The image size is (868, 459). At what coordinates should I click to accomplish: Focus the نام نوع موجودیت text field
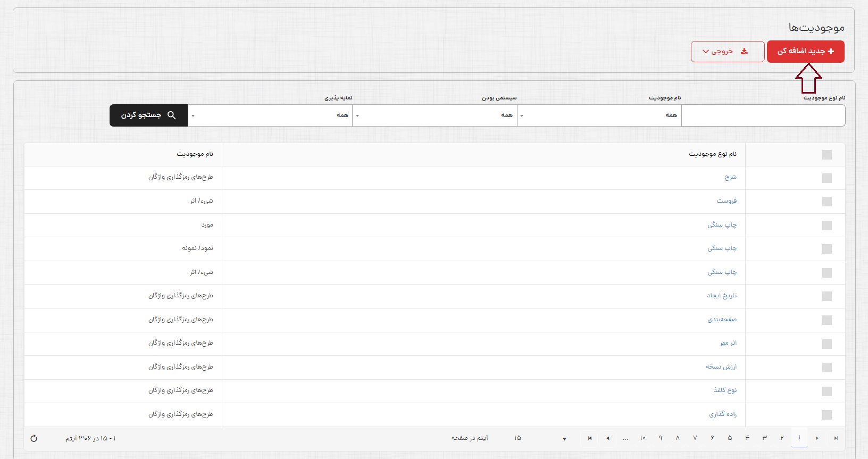763,115
